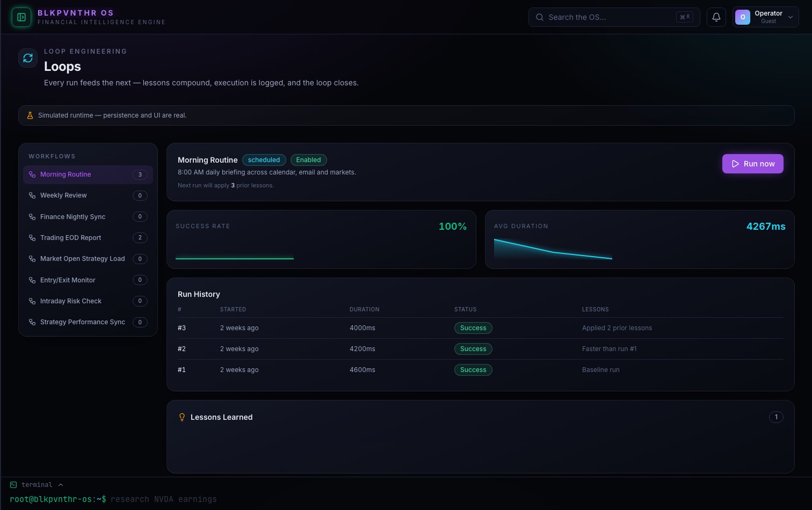Click the DURATION column header
812x510 pixels.
click(x=365, y=310)
